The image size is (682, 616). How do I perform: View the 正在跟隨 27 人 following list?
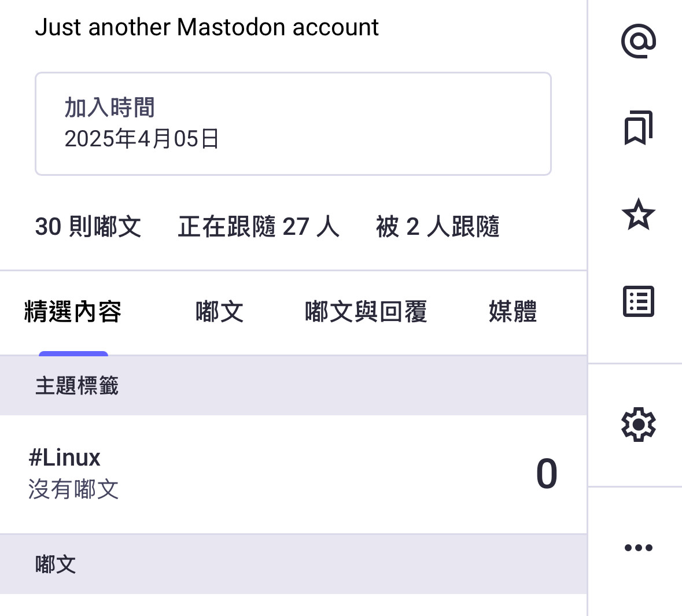point(259,227)
